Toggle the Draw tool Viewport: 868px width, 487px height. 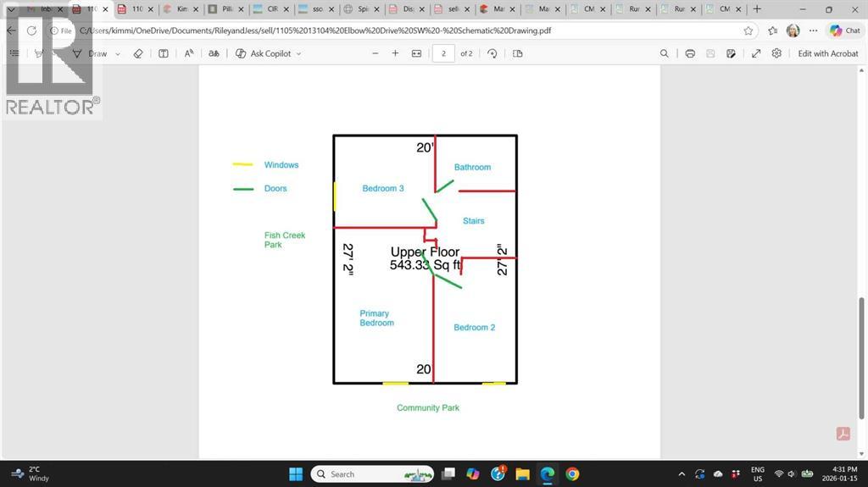point(92,53)
